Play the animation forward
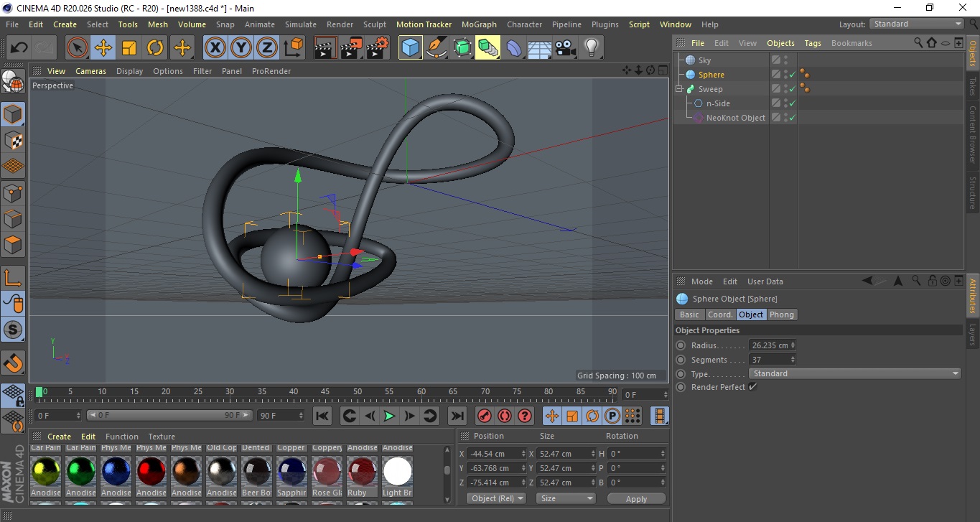Viewport: 980px width, 522px height. (389, 416)
